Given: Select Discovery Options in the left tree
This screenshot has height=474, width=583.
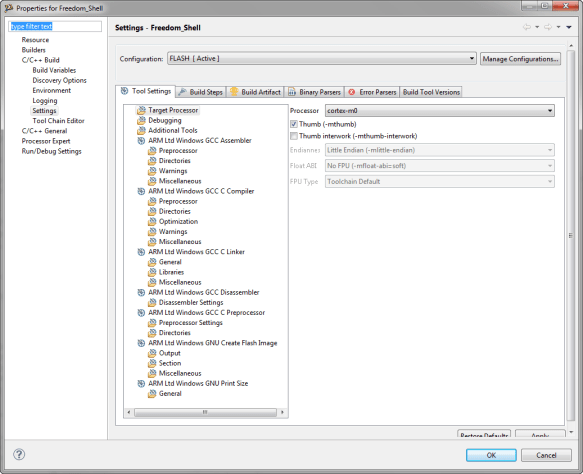Looking at the screenshot, I should tap(59, 80).
